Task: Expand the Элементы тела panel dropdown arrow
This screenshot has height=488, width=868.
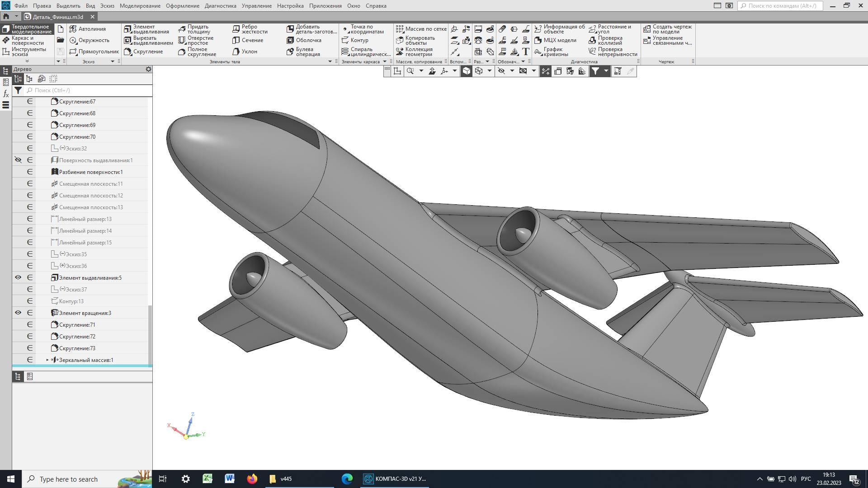Action: click(330, 61)
